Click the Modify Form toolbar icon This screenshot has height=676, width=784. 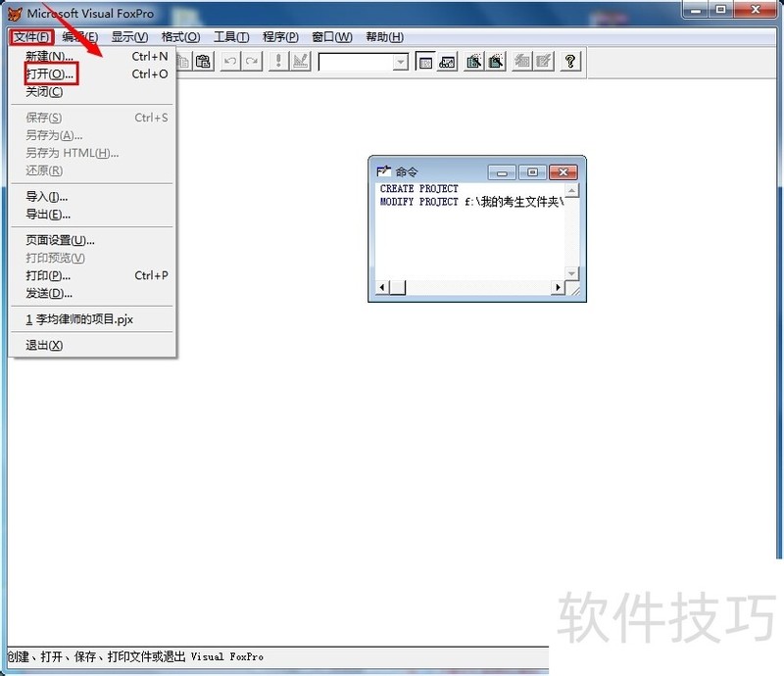coord(301,62)
